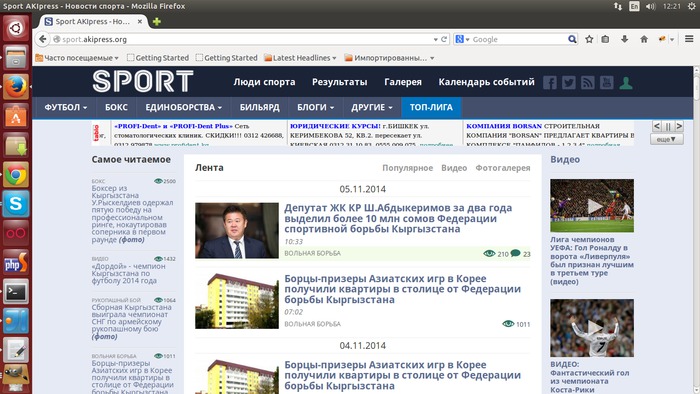Switch feed to Популярное tab

(x=408, y=168)
